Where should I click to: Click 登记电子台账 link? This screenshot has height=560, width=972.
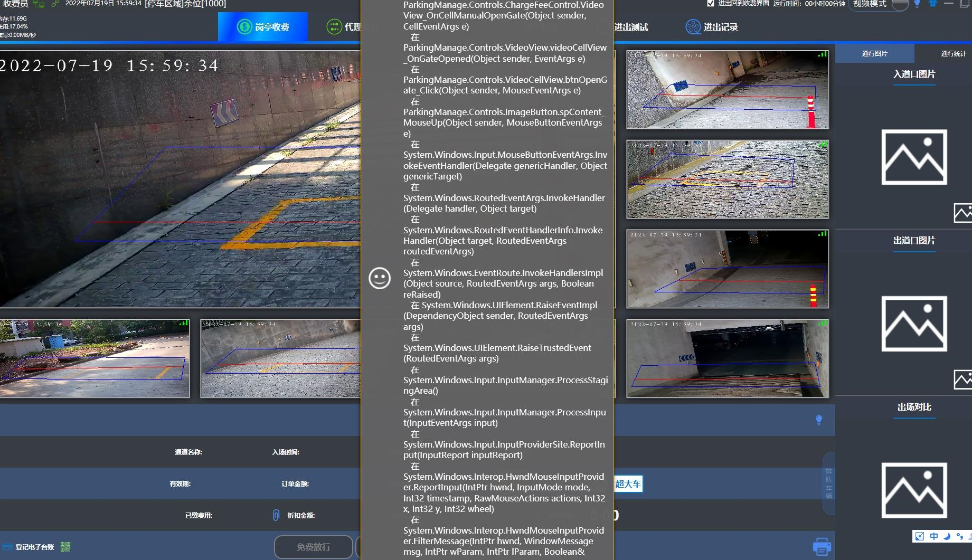tap(35, 547)
